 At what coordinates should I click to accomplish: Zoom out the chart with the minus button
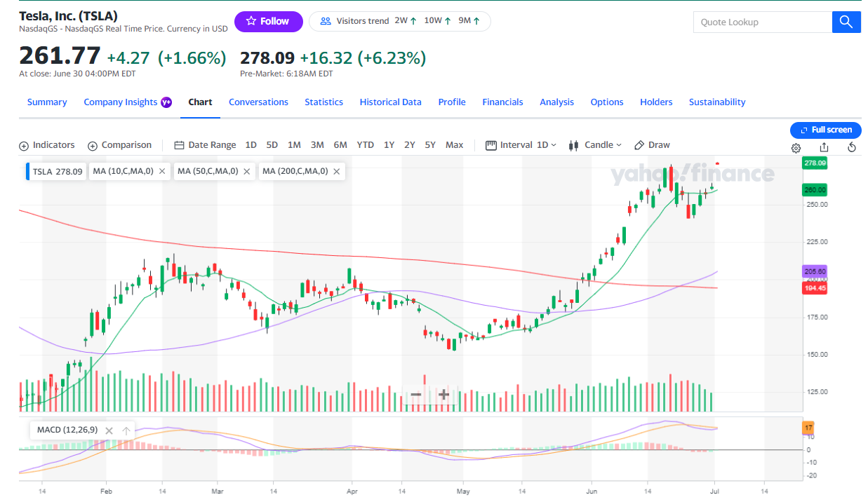pyautogui.click(x=415, y=395)
